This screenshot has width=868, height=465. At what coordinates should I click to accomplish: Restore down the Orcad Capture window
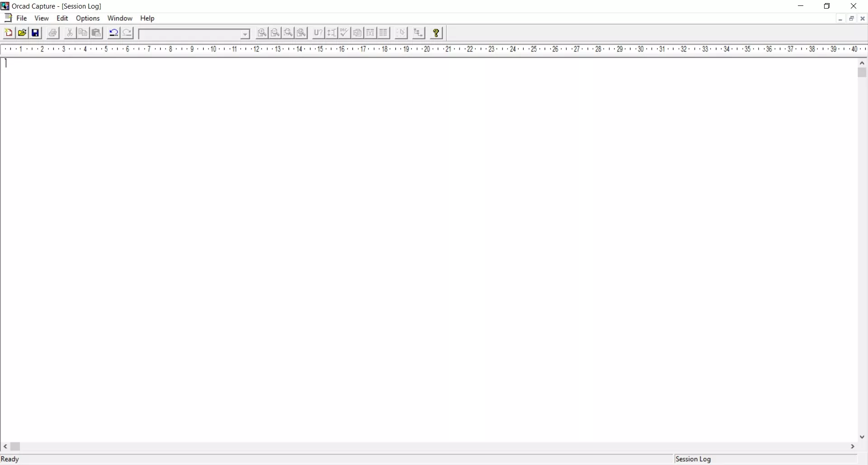pos(827,6)
